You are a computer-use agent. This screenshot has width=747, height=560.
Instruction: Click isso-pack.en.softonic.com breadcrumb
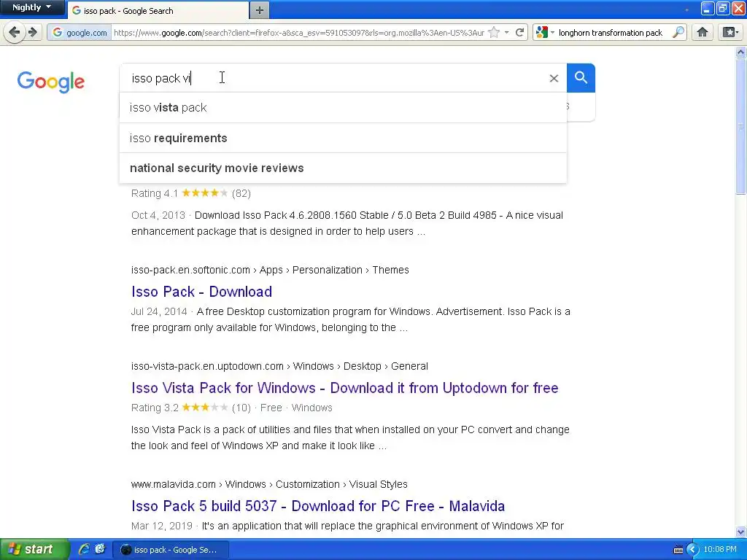(x=270, y=270)
